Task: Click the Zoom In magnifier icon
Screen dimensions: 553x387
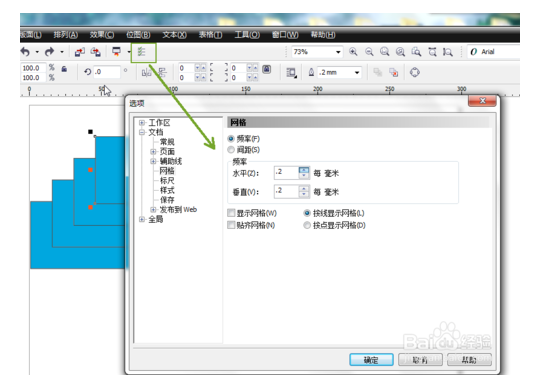Action: 353,52
